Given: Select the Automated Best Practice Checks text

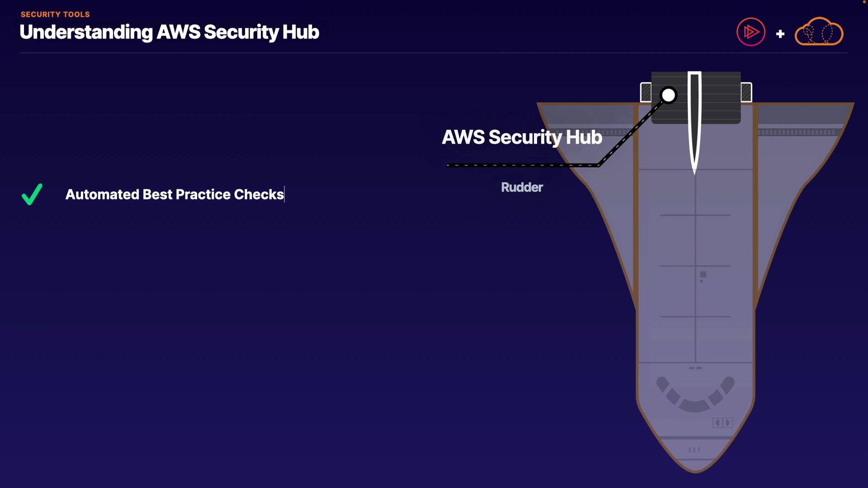Looking at the screenshot, I should pyautogui.click(x=175, y=194).
